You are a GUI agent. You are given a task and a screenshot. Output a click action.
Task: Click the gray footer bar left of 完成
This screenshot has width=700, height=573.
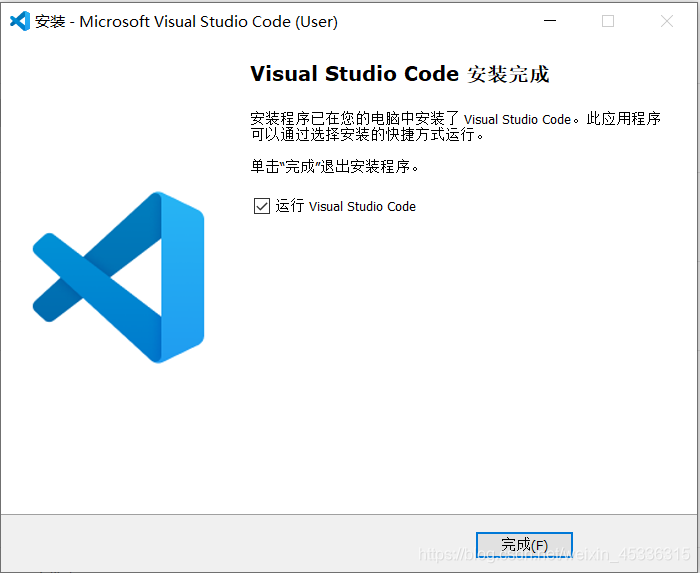tap(238, 543)
